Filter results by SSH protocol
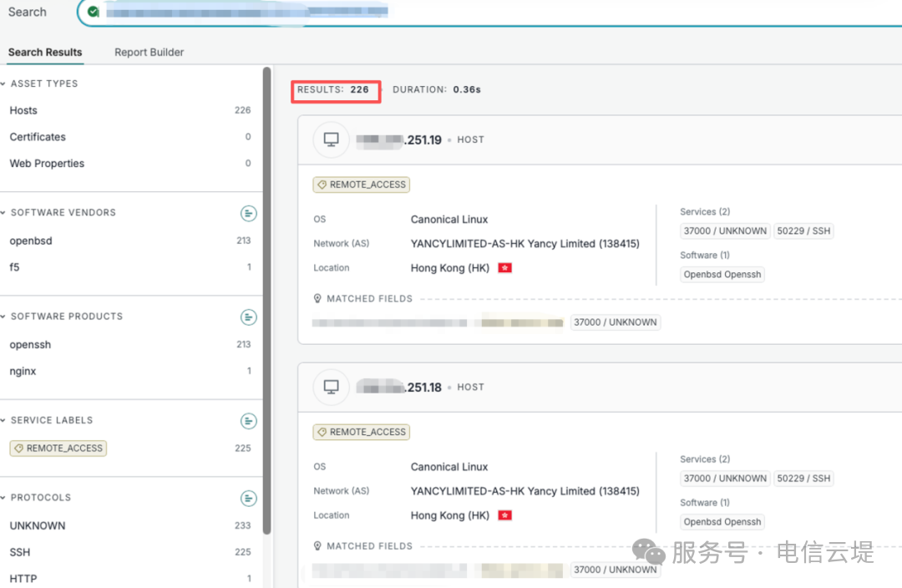 19,552
